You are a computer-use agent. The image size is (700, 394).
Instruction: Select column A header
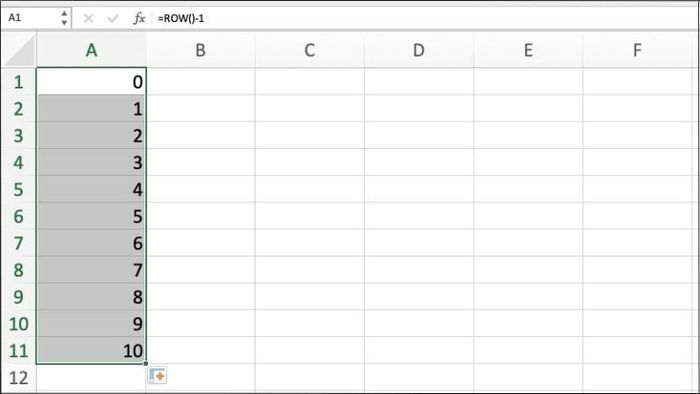91,50
